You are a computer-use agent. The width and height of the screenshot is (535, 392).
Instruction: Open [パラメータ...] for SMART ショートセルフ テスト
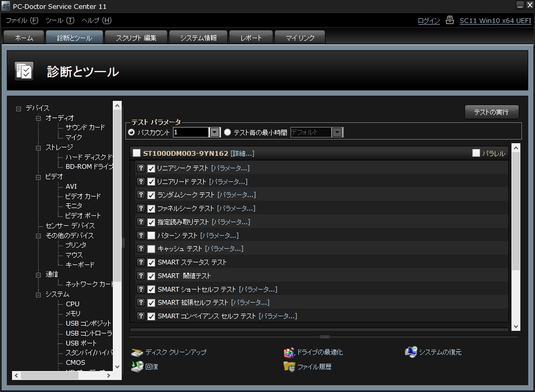tap(258, 289)
